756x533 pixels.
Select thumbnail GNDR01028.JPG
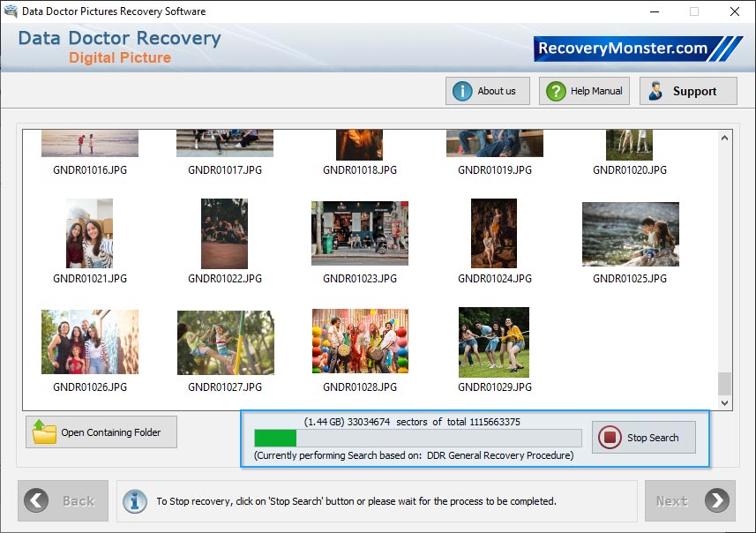[359, 342]
